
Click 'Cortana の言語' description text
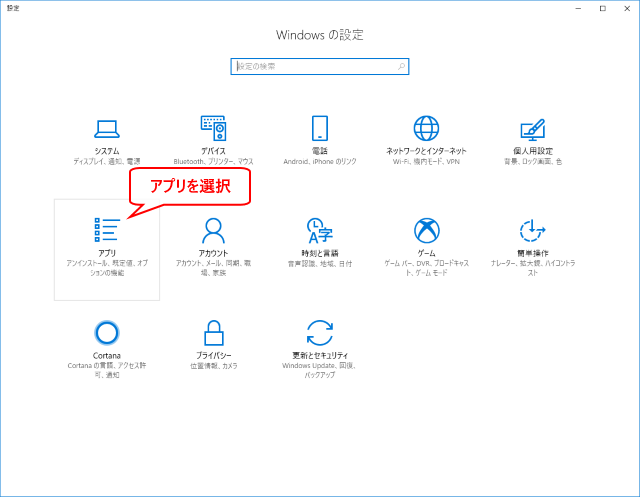click(107, 370)
